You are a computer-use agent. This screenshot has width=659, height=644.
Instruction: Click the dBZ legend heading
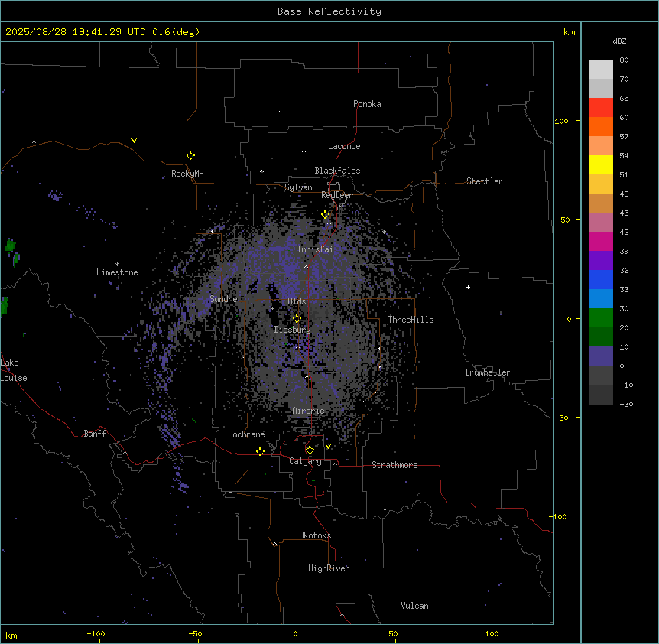619,41
